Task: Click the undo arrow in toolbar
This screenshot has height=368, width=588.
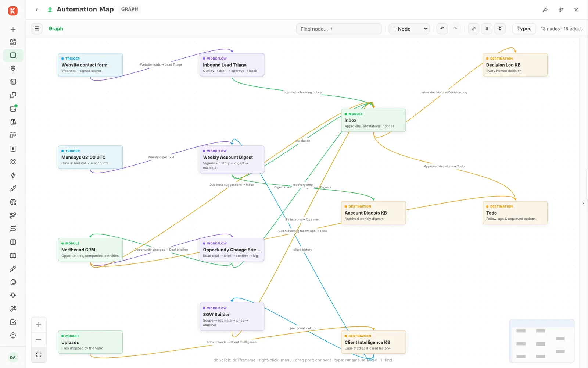Action: coord(442,29)
